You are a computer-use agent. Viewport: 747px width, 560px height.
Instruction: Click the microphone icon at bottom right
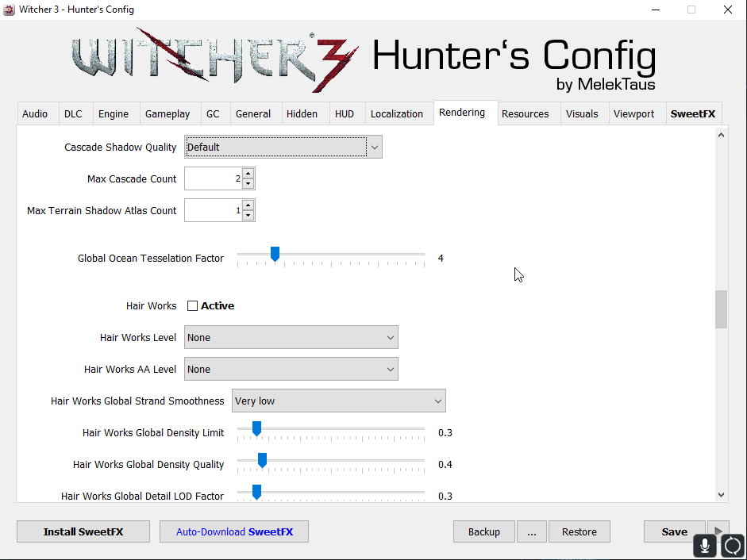click(x=705, y=546)
